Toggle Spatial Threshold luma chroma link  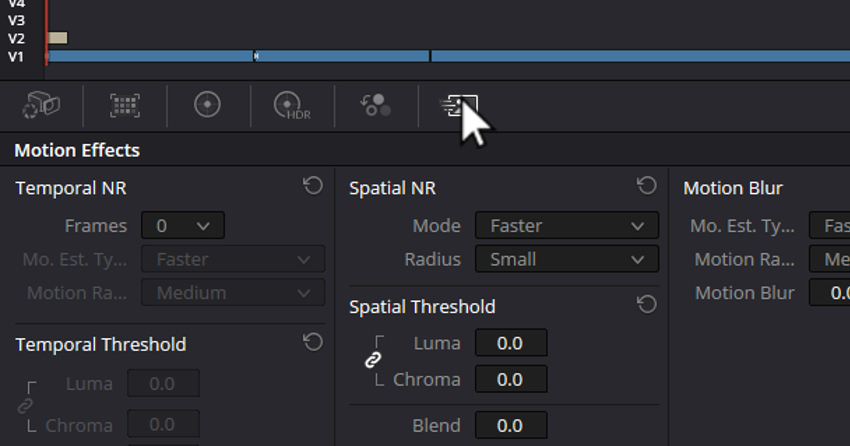tap(373, 360)
